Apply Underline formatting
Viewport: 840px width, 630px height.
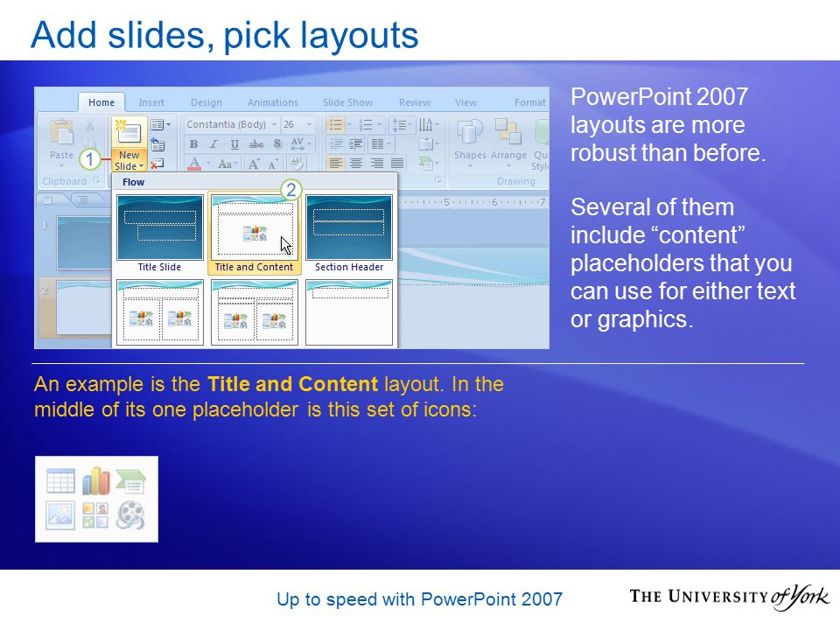tap(234, 144)
